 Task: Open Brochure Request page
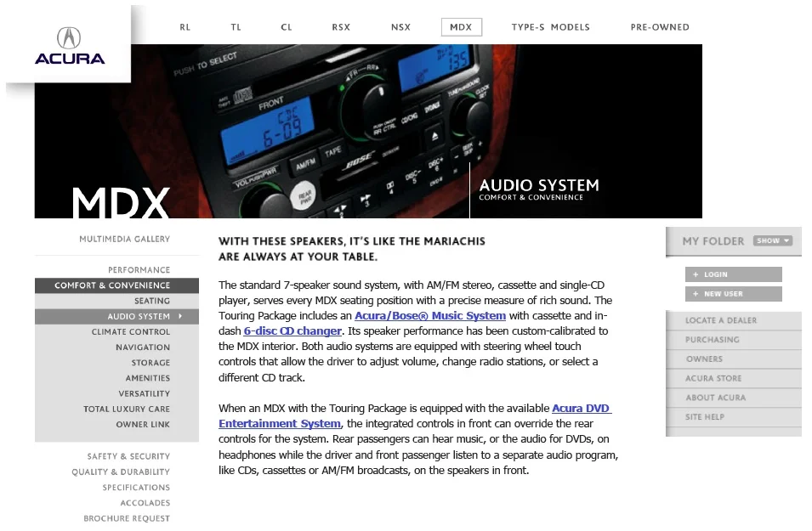pyautogui.click(x=127, y=518)
